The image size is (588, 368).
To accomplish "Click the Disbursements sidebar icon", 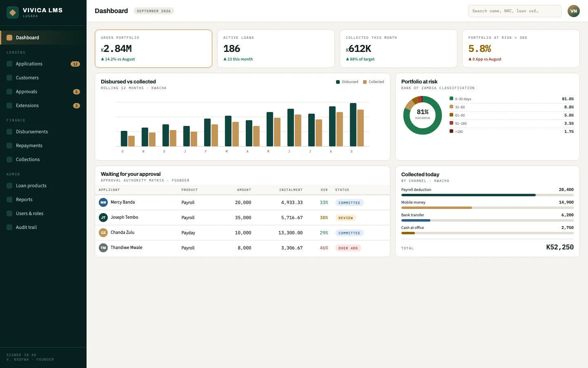I will pyautogui.click(x=9, y=132).
